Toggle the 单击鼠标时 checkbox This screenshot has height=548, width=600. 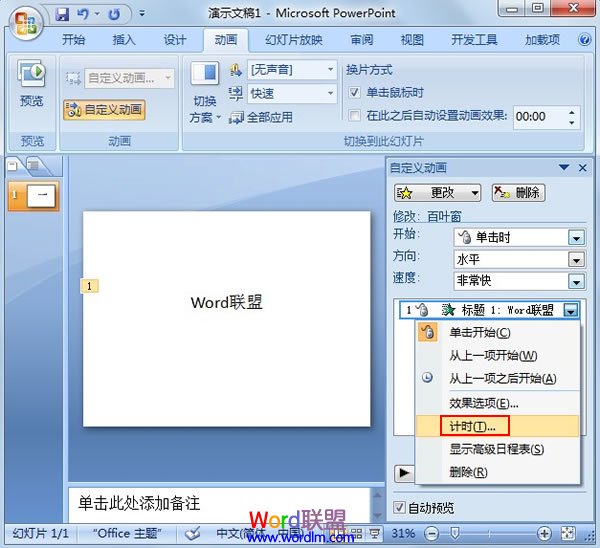click(x=354, y=93)
